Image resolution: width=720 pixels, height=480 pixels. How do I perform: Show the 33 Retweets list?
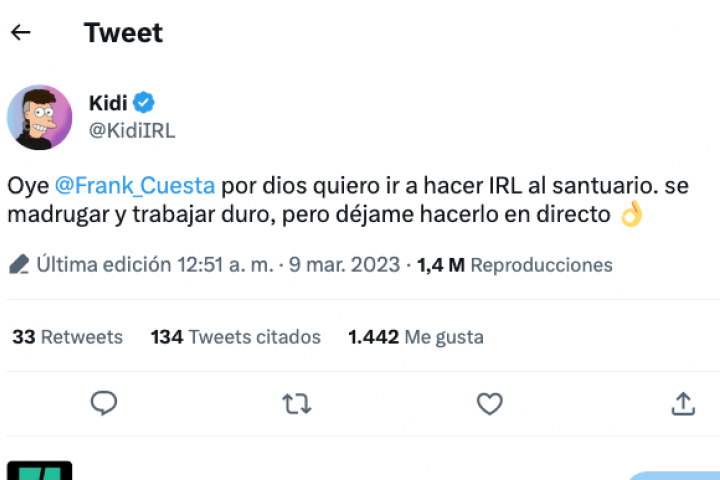pyautogui.click(x=67, y=337)
